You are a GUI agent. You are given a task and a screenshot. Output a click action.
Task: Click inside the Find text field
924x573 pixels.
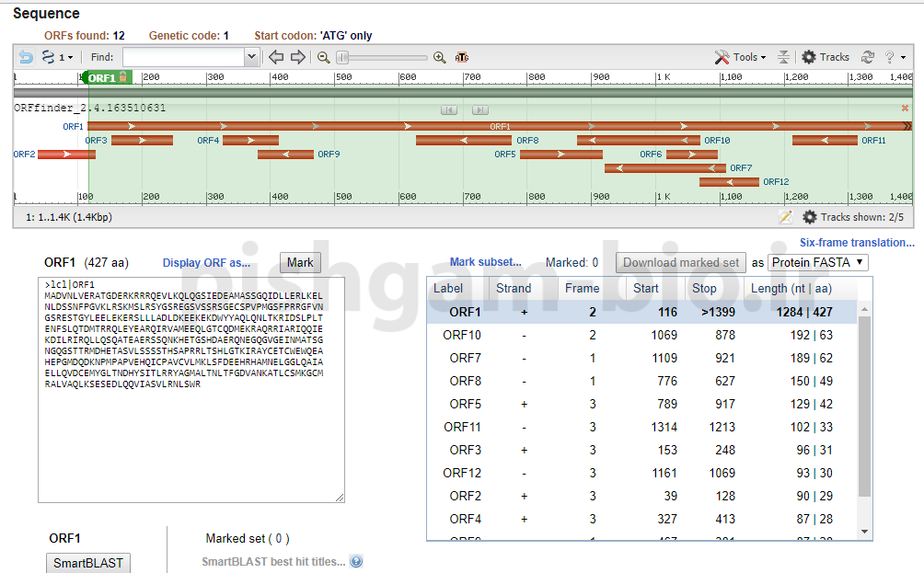click(x=183, y=57)
